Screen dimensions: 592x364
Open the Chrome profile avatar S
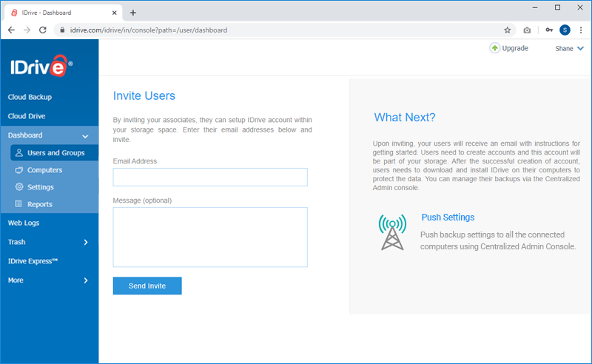pos(565,30)
